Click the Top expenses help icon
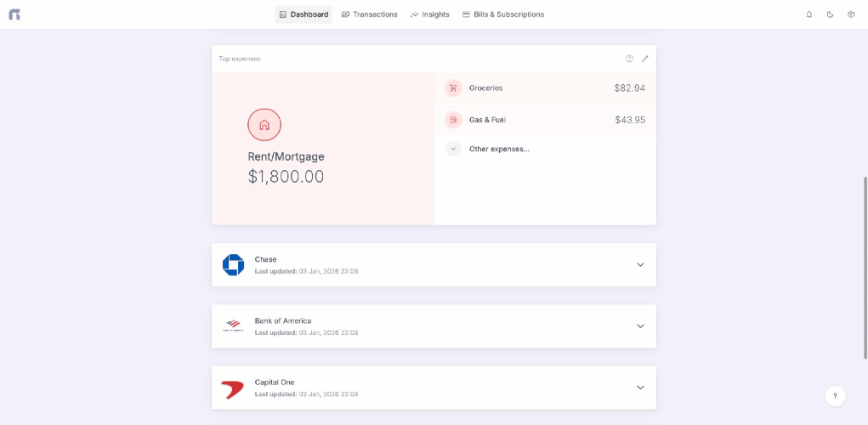This screenshot has width=868, height=425. (629, 59)
